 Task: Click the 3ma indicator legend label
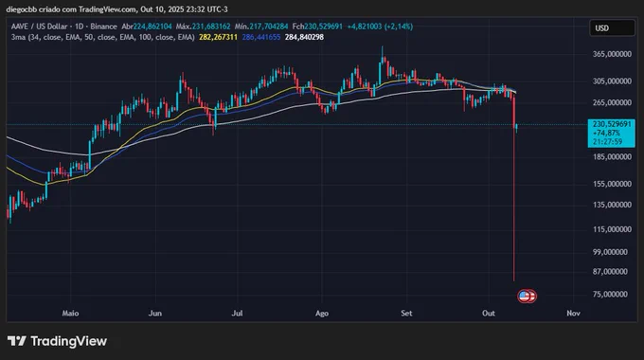(102, 37)
